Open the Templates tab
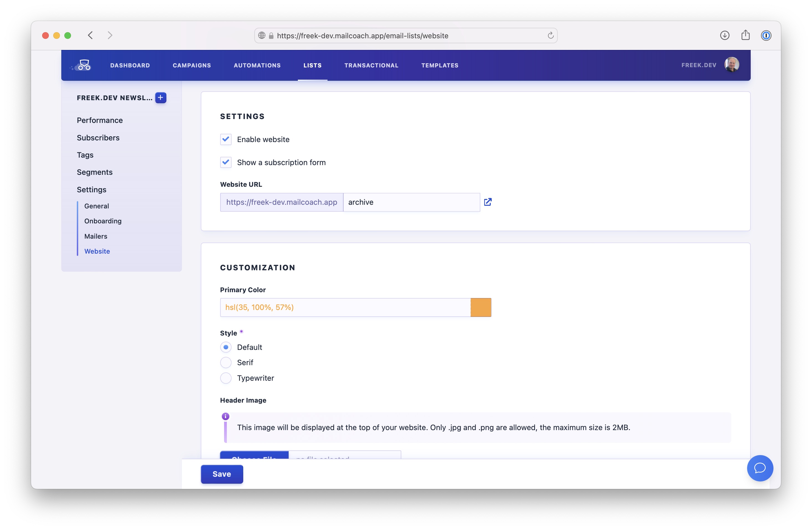This screenshot has height=530, width=812. pyautogui.click(x=440, y=65)
